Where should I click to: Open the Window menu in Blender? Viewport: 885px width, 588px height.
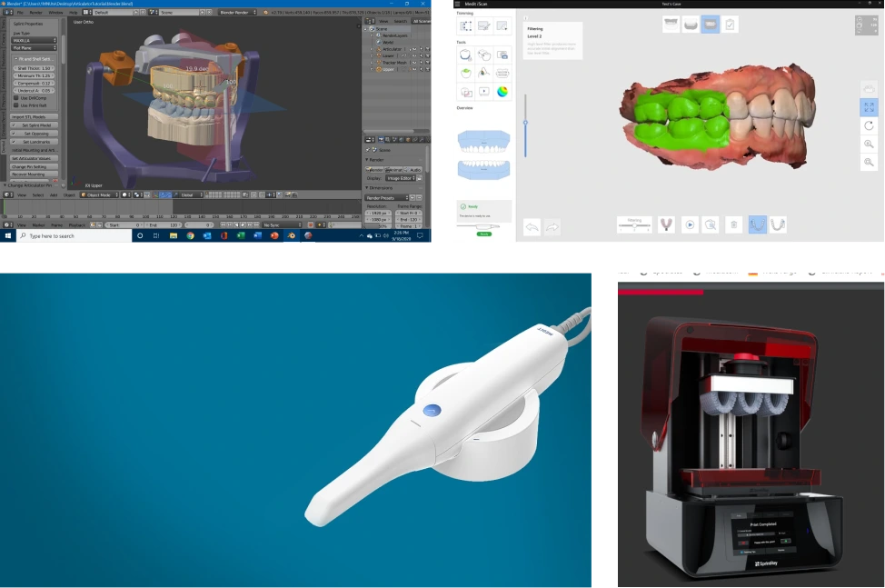(x=55, y=12)
